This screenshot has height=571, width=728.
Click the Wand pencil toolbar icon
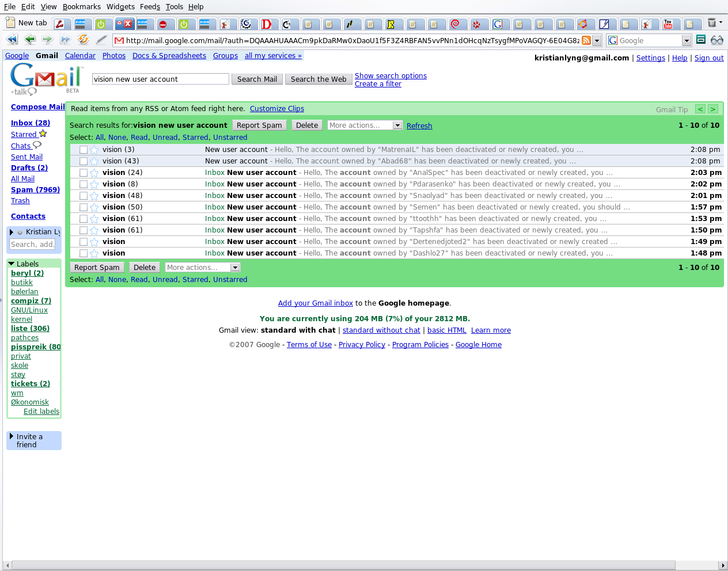point(101,40)
